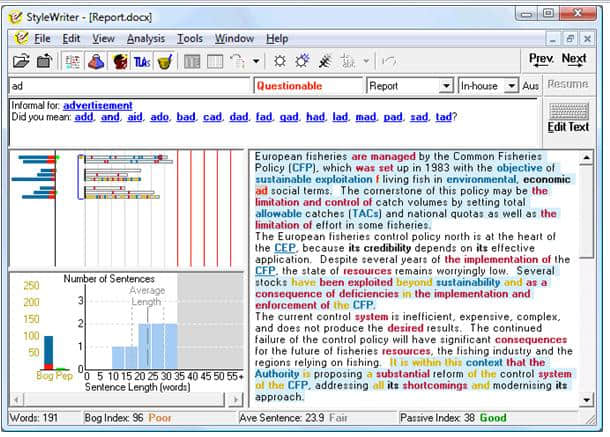Choose the 'lad' suggestion link

pyautogui.click(x=340, y=117)
